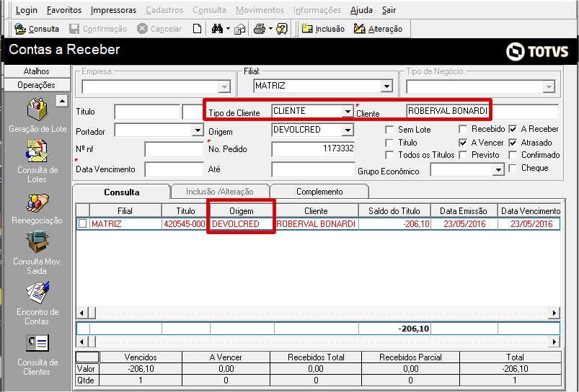
Task: Click the Atalhos panel button
Action: pos(36,71)
